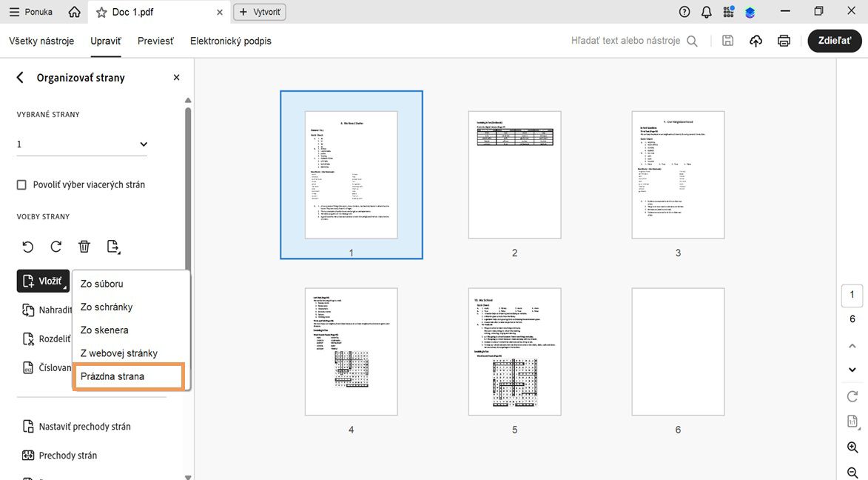Save the file with the diskette icon
The image size is (868, 480).
coord(728,41)
